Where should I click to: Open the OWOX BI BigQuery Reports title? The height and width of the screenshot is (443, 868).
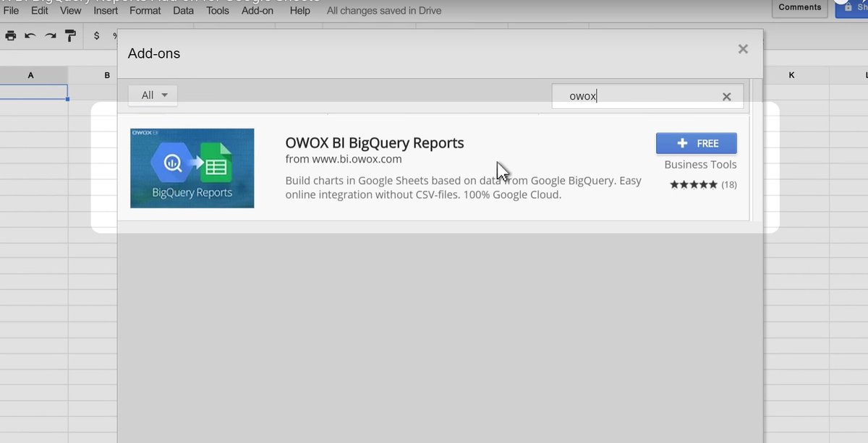point(375,142)
